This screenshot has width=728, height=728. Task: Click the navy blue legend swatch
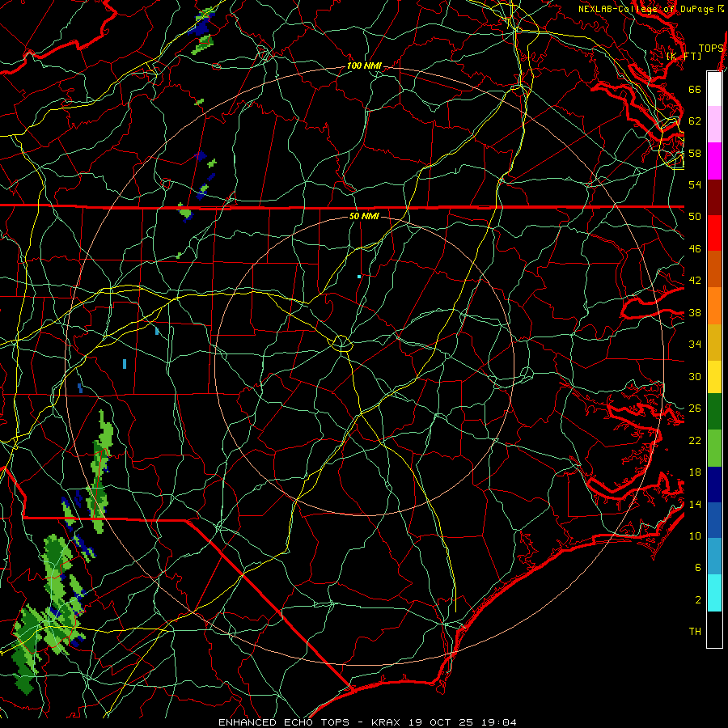[x=714, y=485]
